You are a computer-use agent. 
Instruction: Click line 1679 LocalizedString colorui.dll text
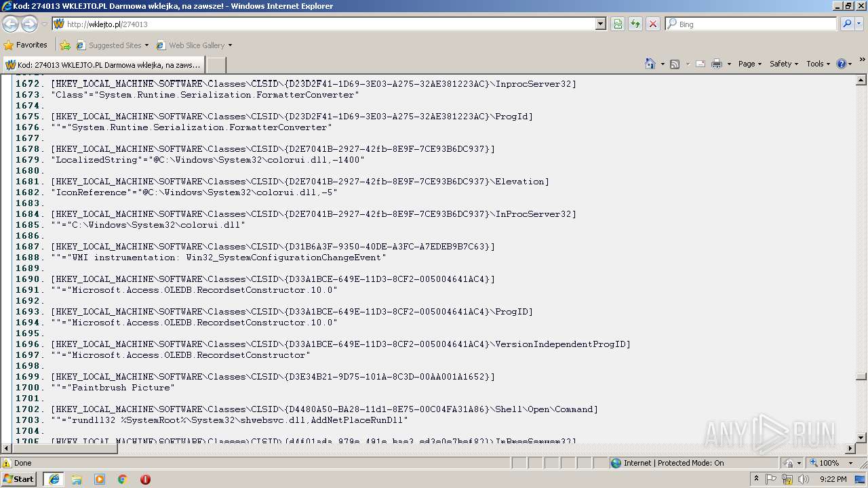[208, 160]
